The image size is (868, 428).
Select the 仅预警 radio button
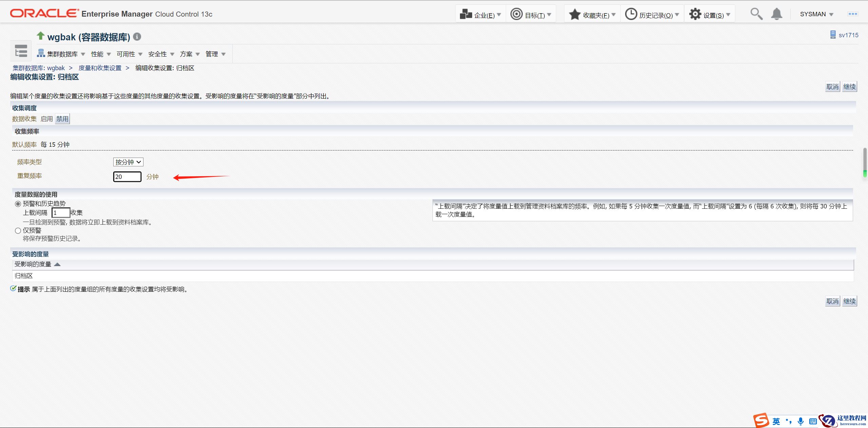(x=18, y=230)
